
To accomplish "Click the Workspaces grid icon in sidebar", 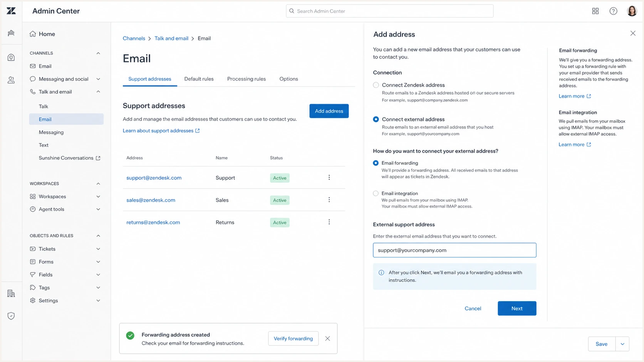I will pos(33,196).
